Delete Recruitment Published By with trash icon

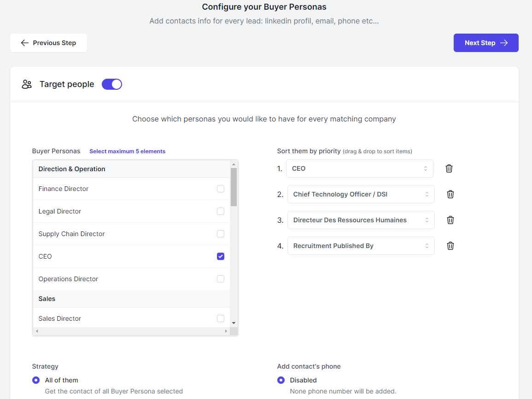[450, 246]
